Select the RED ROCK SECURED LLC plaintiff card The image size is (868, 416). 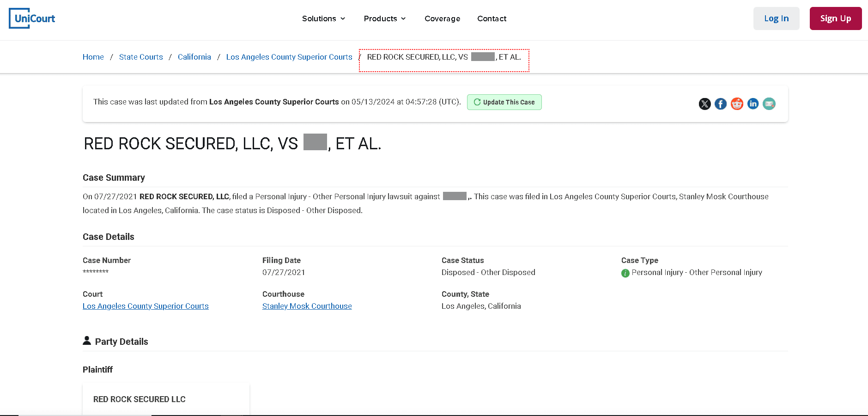tap(166, 399)
